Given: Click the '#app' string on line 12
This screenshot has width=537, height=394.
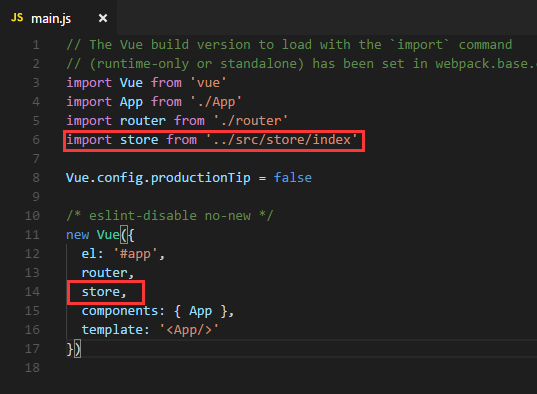Looking at the screenshot, I should 135,254.
